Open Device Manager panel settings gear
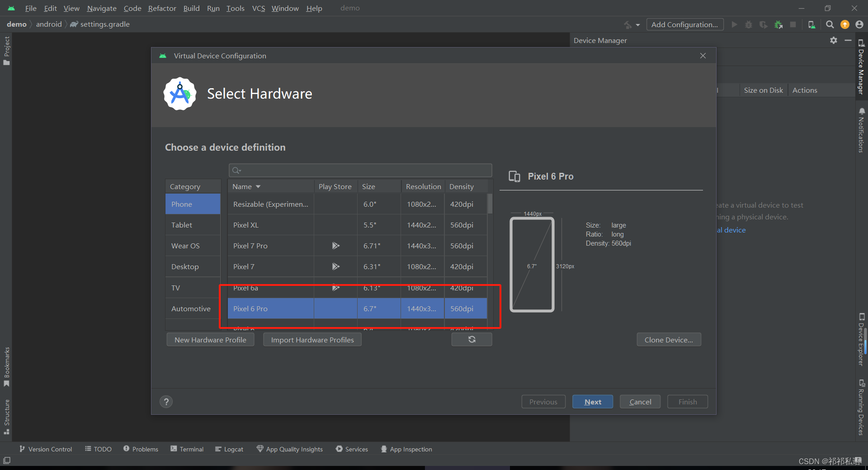 [x=834, y=40]
